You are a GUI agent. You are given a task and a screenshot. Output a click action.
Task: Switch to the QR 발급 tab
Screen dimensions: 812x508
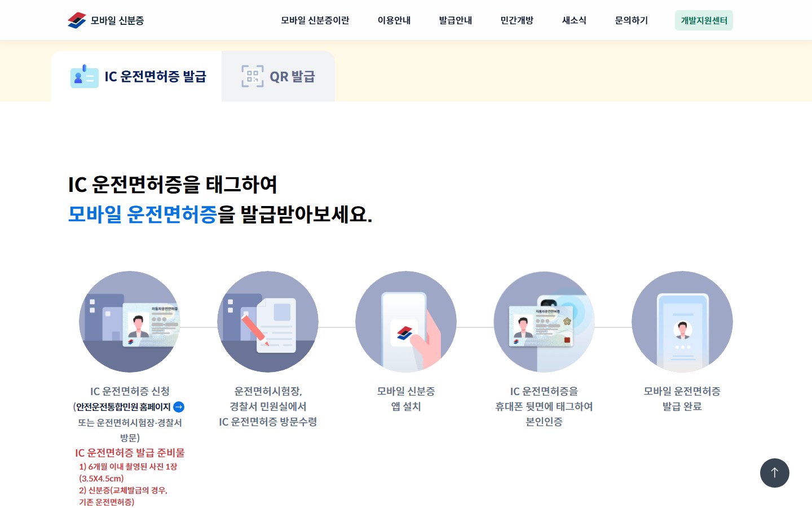tap(279, 76)
